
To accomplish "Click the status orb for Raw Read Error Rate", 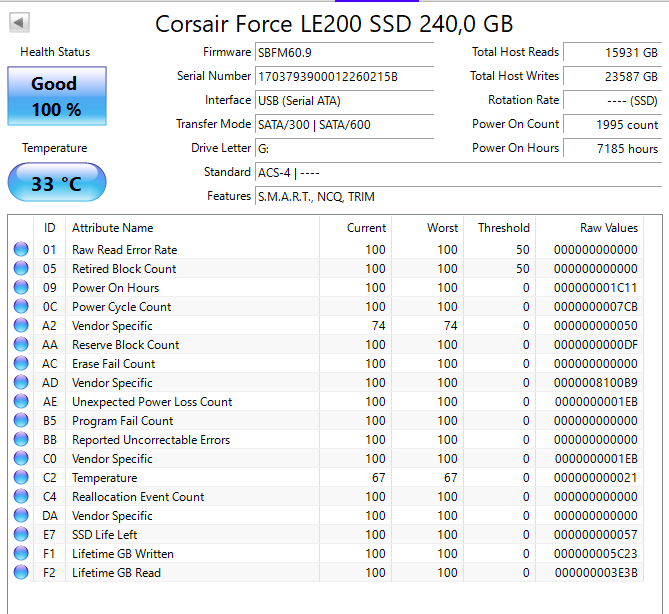I will tap(21, 250).
